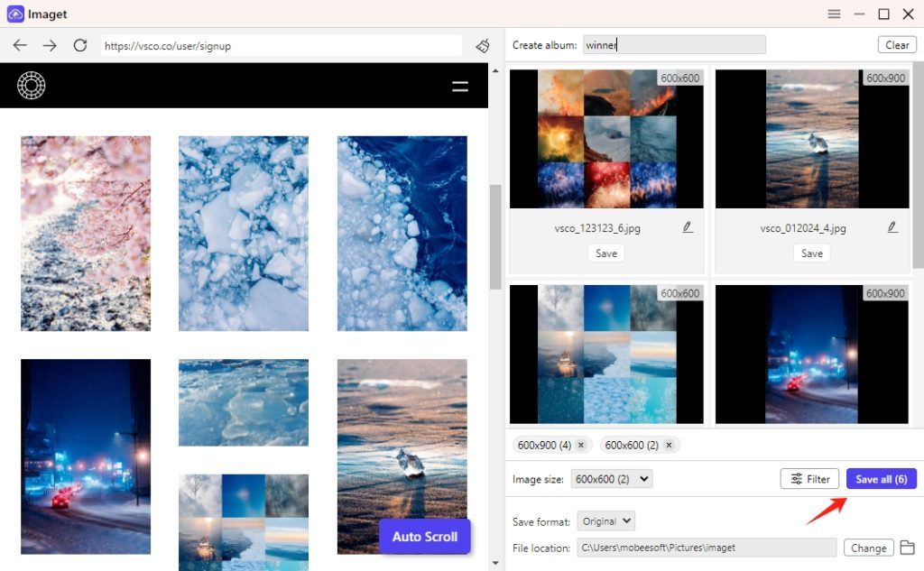Click the back navigation arrow
This screenshot has height=571, width=924.
(20, 44)
